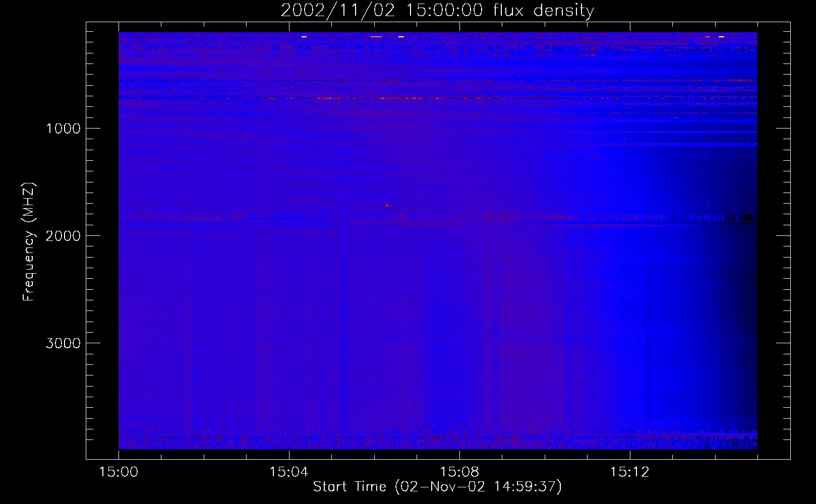Click the 'Start Time (02-Nov-02 14:59:37)' label
The height and width of the screenshot is (504, 816).
[437, 487]
